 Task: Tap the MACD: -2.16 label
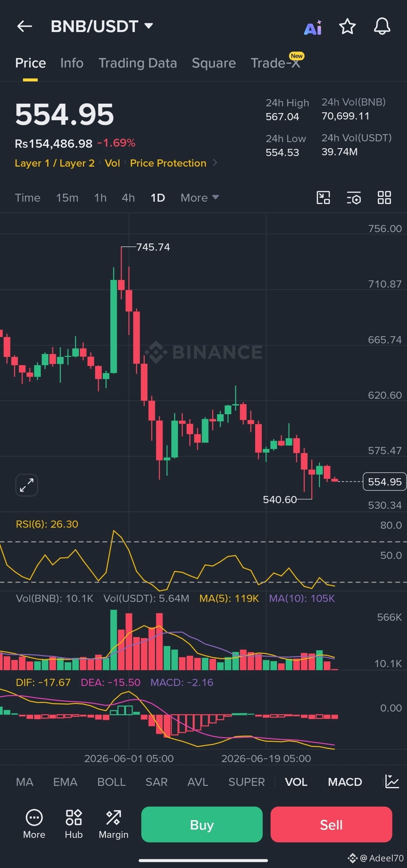182,682
